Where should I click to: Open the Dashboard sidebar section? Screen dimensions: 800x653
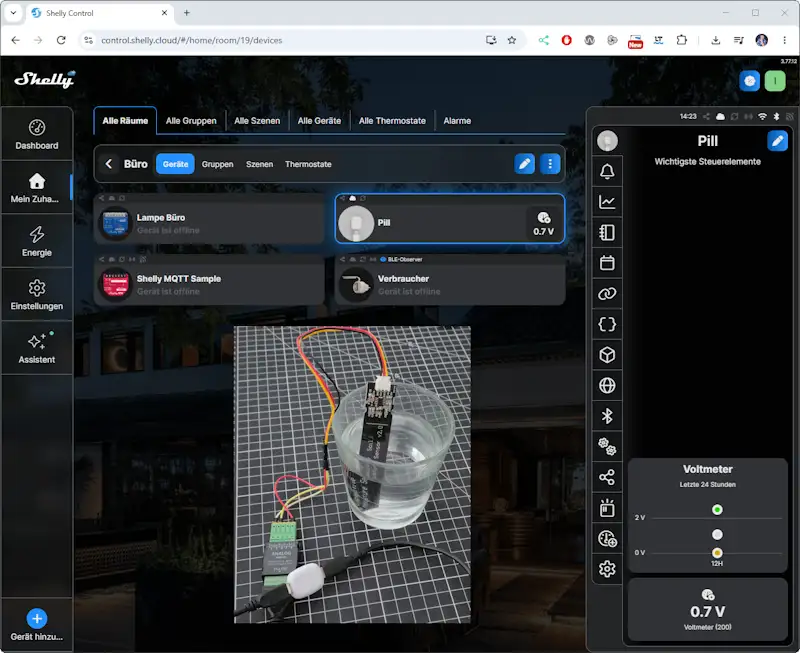point(37,134)
